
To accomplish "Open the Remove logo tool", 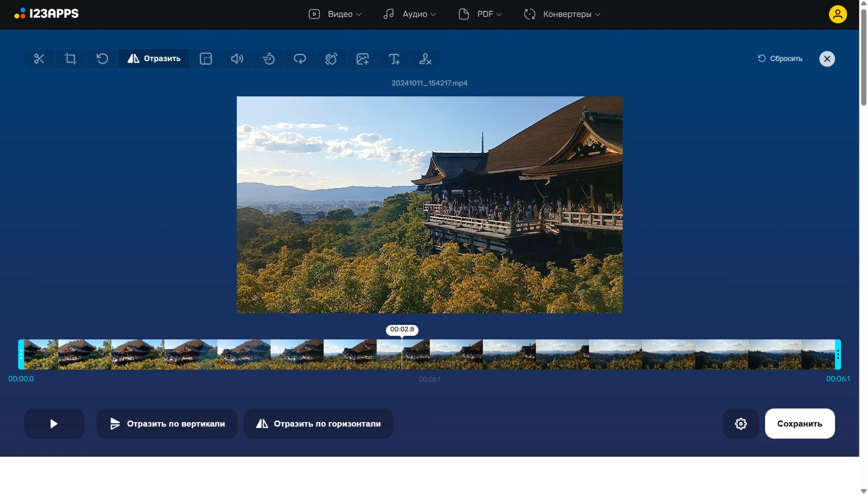I will click(x=426, y=59).
